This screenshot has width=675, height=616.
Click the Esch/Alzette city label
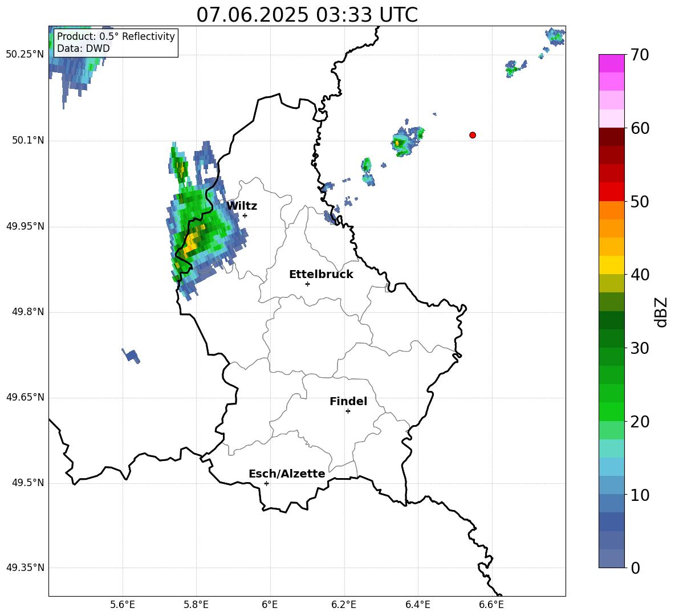click(287, 474)
